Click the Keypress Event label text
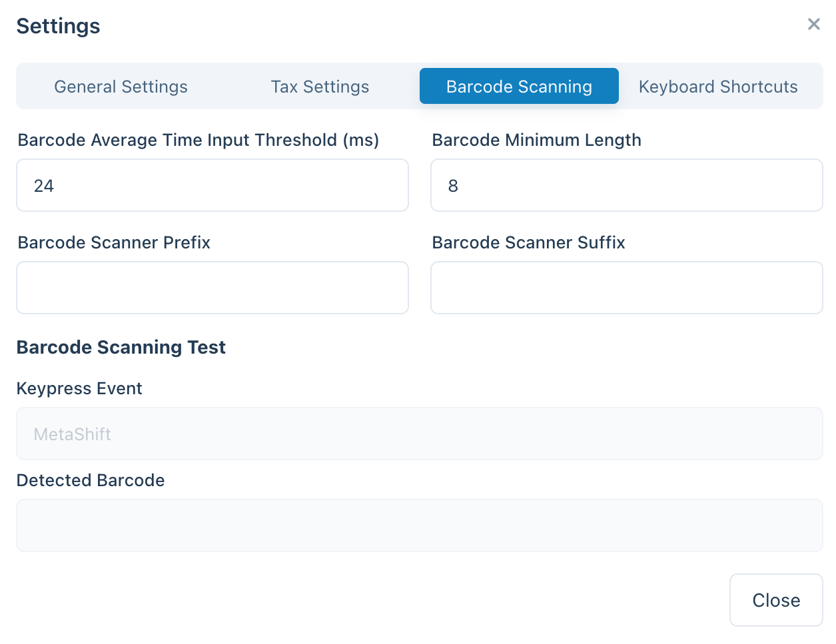Image resolution: width=836 pixels, height=644 pixels. 79,388
